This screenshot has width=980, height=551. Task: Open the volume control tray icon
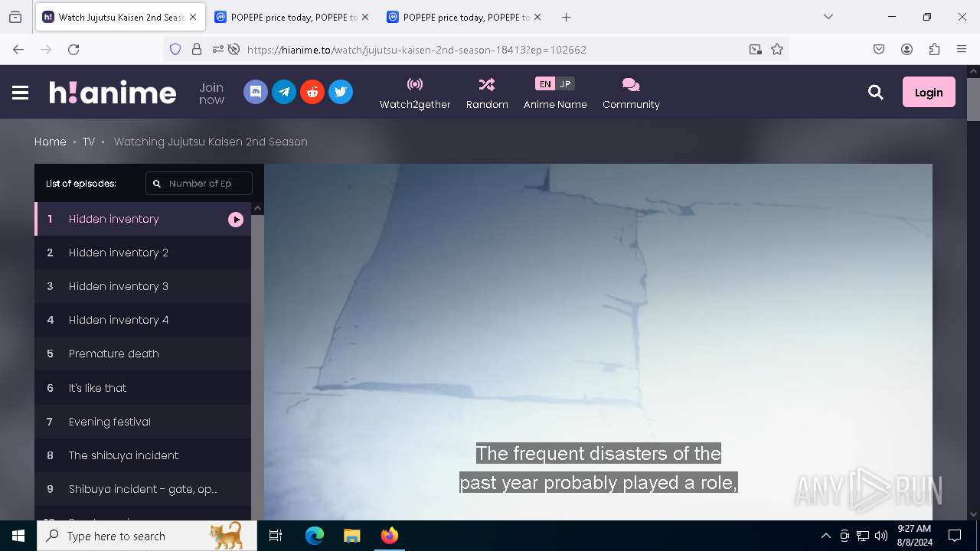coord(880,536)
